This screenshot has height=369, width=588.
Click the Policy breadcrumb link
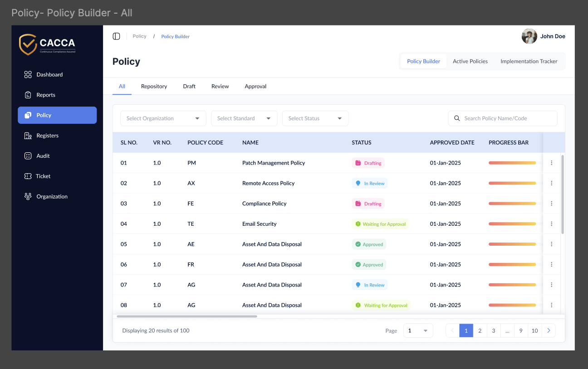[139, 36]
